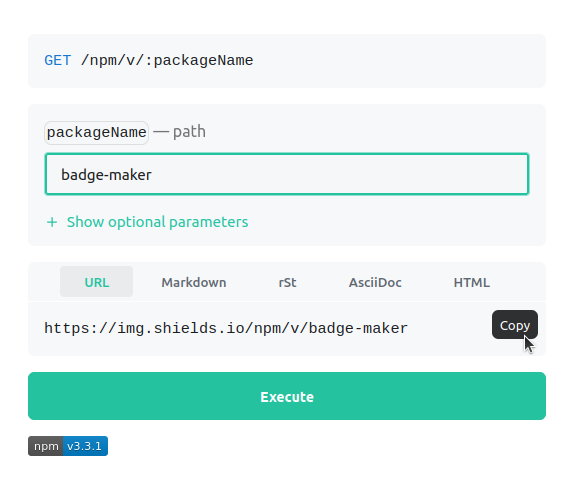Click the shields.io badge-maker URL text
Image resolution: width=582 pixels, height=488 pixels.
tap(226, 328)
